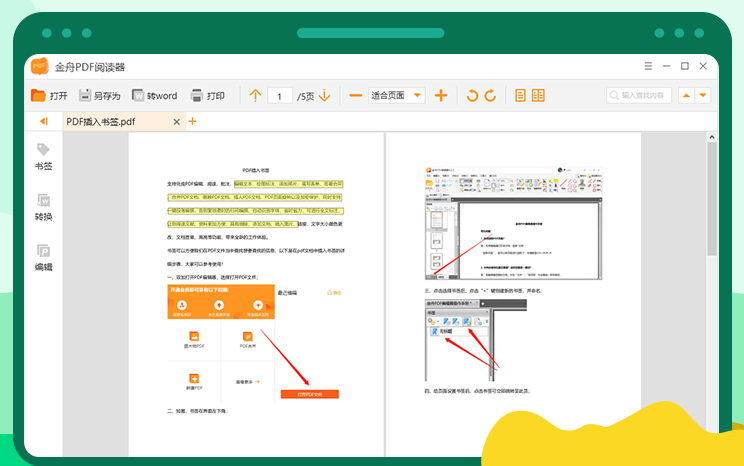Open the 编辑 (Edit) sidebar tool
The height and width of the screenshot is (466, 744).
click(x=43, y=258)
